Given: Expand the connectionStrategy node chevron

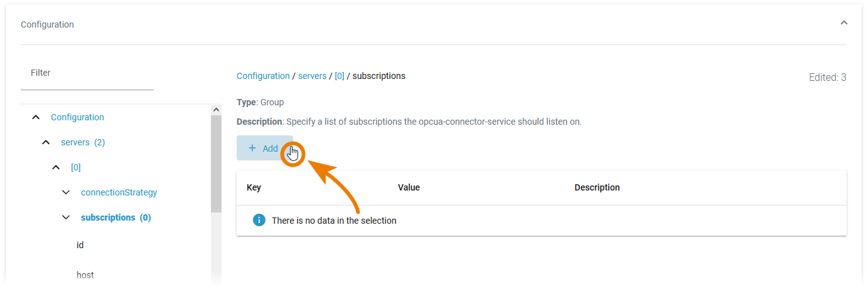Looking at the screenshot, I should 66,192.
